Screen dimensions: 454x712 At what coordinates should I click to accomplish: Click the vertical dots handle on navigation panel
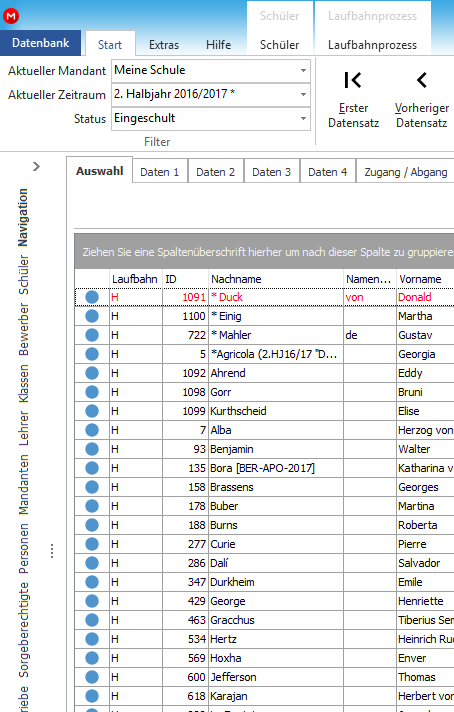(x=52, y=551)
